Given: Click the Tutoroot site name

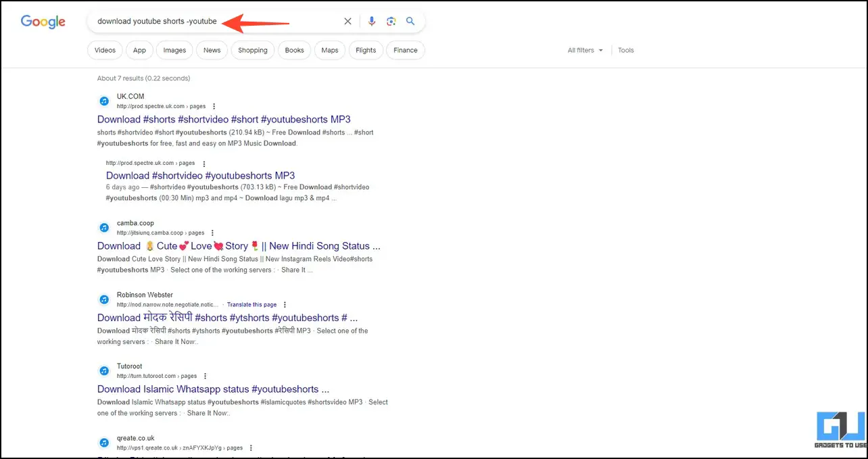Looking at the screenshot, I should tap(130, 367).
